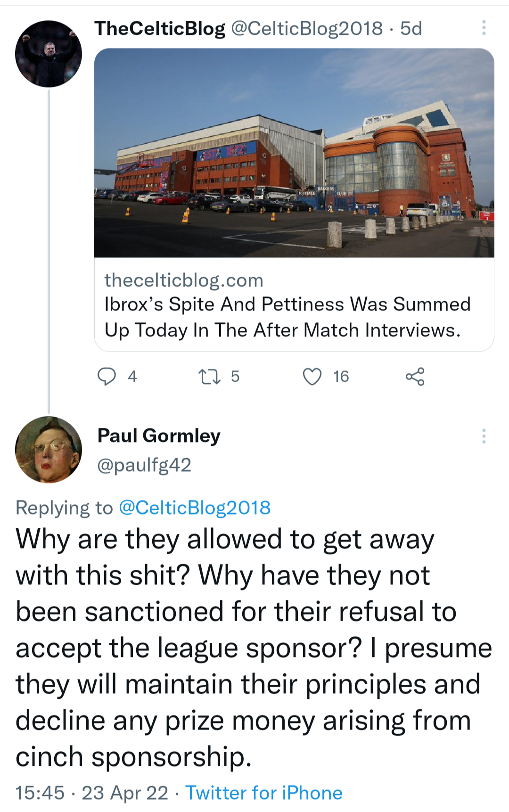Open TheCelticBlog tweet's three-dot menu
This screenshot has width=509, height=812.
coord(484,28)
